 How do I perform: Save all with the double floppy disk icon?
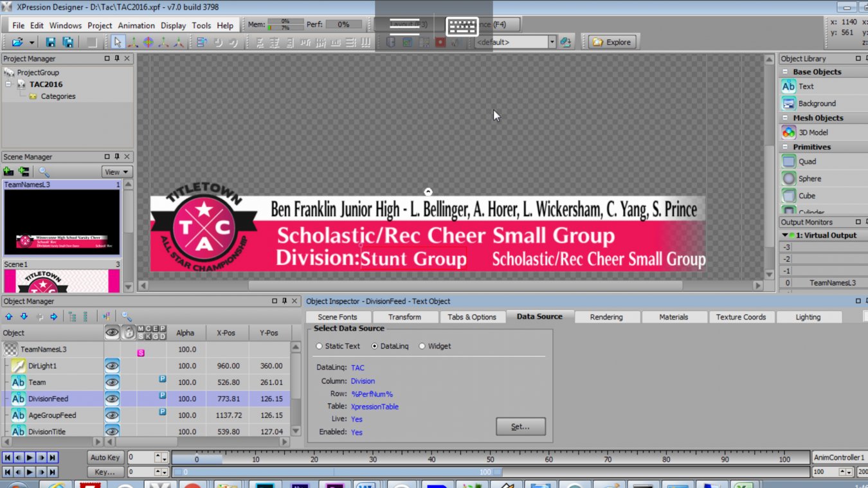68,42
